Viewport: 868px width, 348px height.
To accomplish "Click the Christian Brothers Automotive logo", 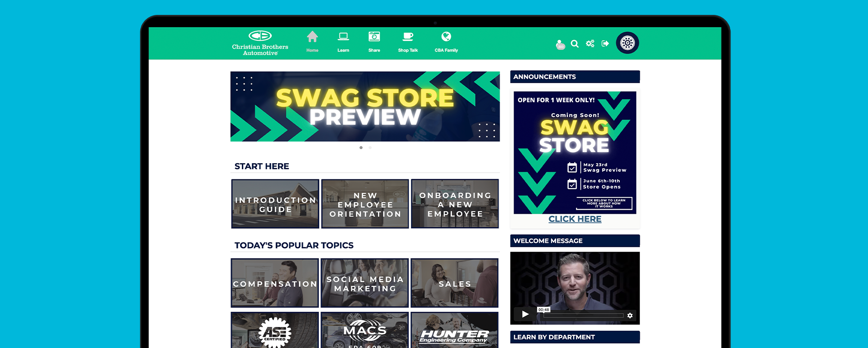I will point(260,43).
